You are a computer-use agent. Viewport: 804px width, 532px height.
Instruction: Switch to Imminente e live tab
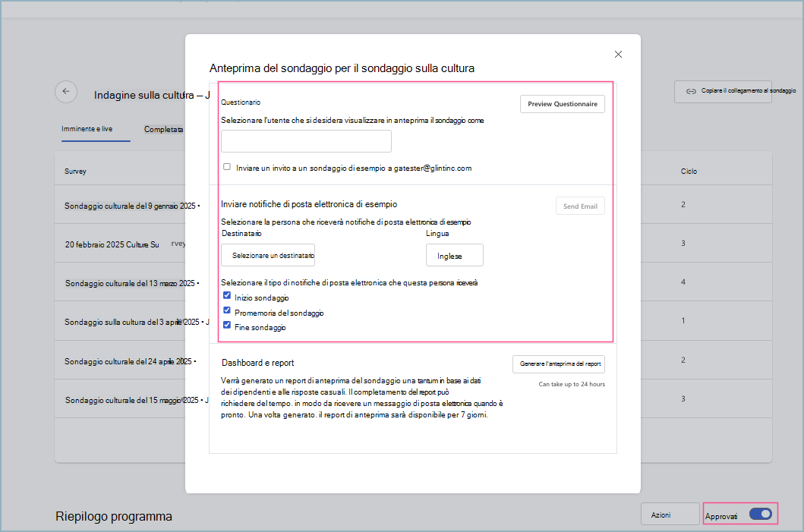pos(87,129)
